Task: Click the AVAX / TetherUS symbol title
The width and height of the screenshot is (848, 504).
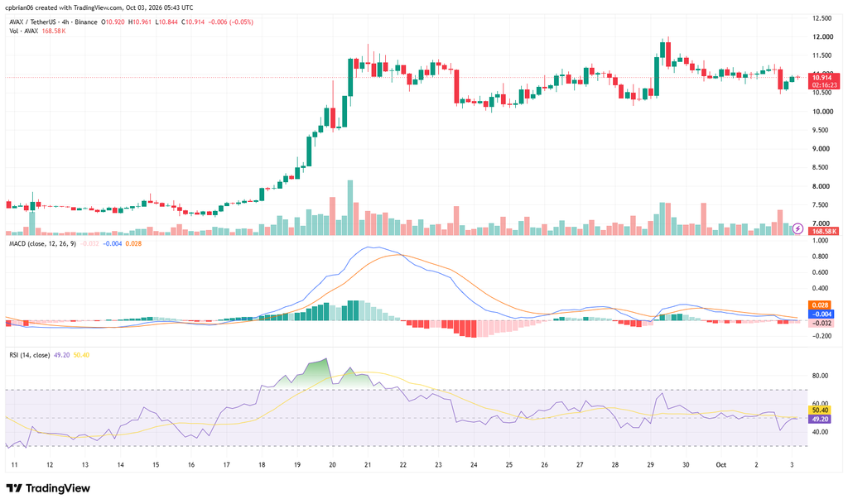Action: [x=34, y=22]
